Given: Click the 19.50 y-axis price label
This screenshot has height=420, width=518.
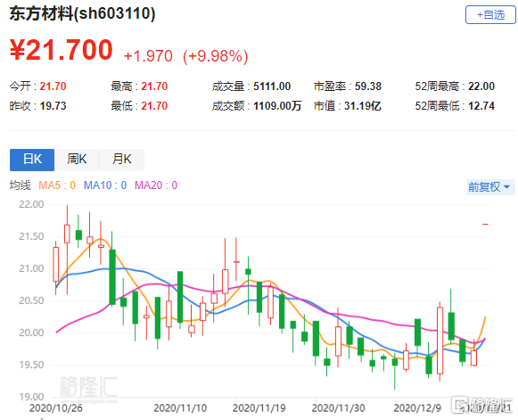Looking at the screenshot, I should click(31, 365).
